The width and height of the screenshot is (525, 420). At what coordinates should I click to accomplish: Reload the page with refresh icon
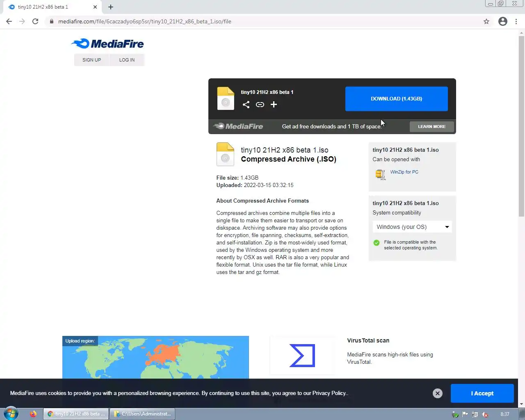pyautogui.click(x=35, y=21)
